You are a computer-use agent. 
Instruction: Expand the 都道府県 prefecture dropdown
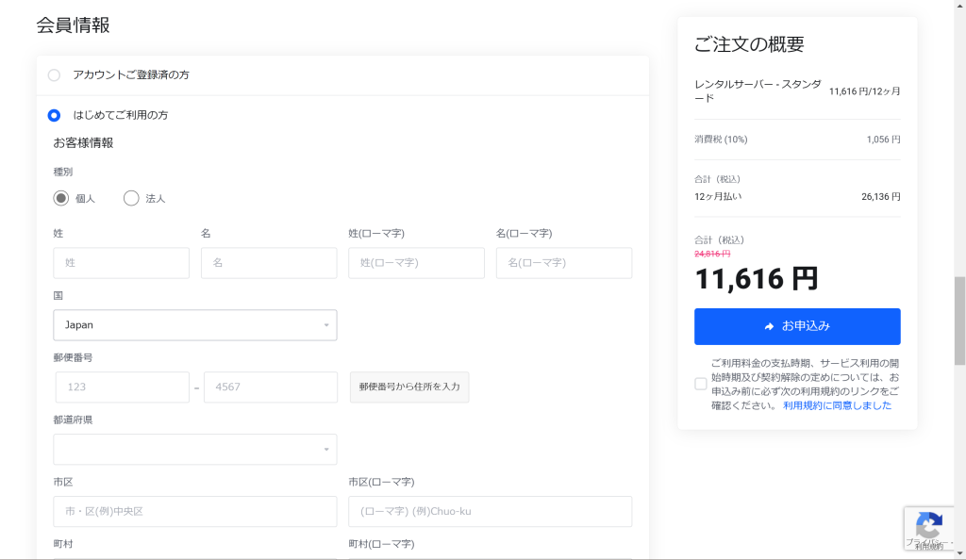pos(195,450)
